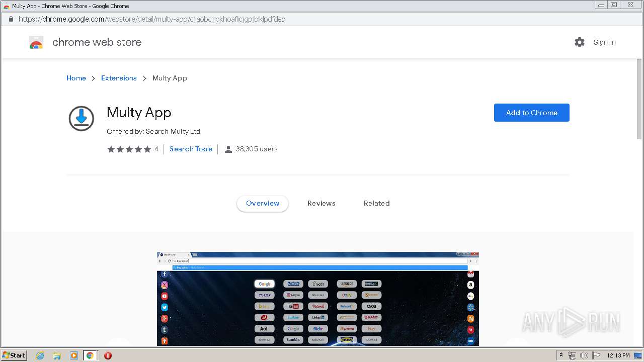The image size is (644, 362).
Task: Click the Multy App title heading
Action: point(139,113)
